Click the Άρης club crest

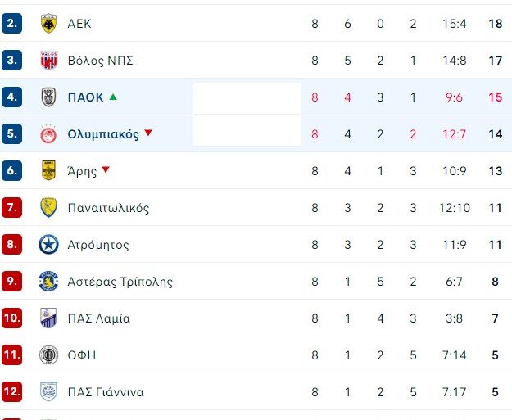point(49,170)
